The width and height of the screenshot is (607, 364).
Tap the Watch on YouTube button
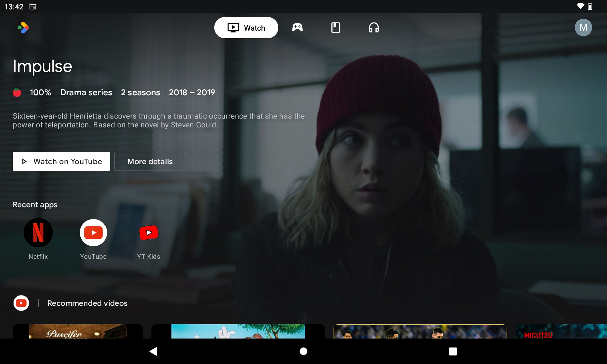pos(61,161)
